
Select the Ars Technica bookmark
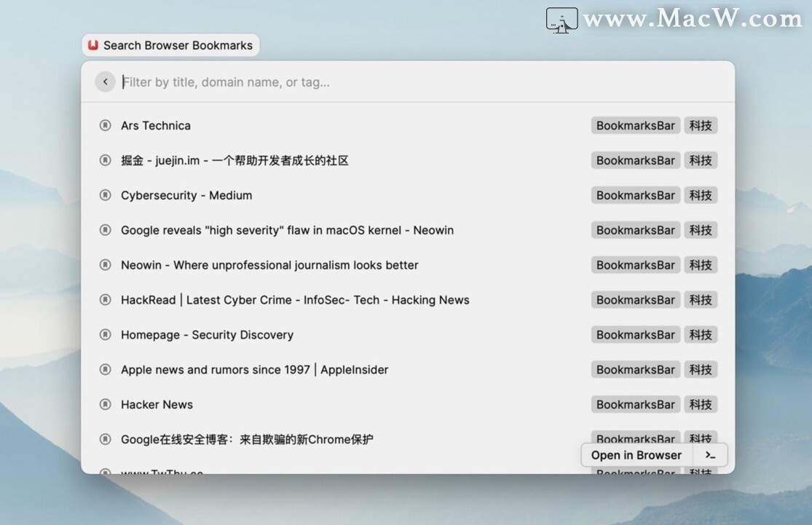click(x=408, y=125)
